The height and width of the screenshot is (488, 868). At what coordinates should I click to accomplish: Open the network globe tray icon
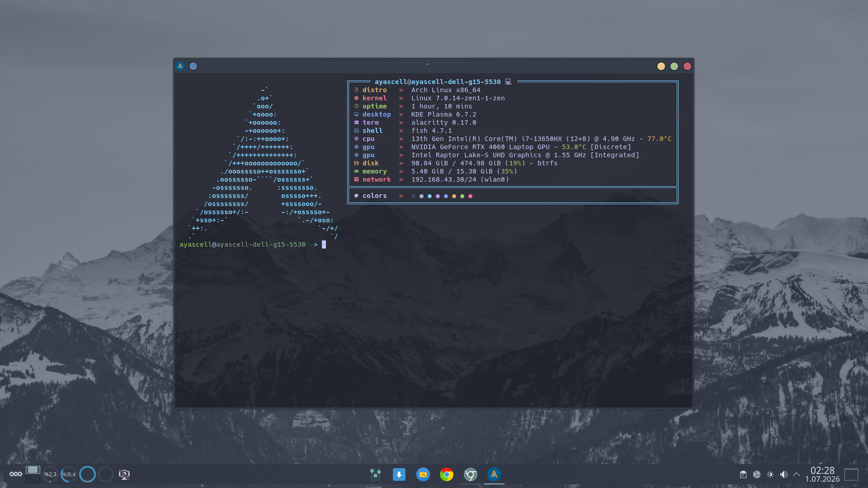[x=757, y=474]
